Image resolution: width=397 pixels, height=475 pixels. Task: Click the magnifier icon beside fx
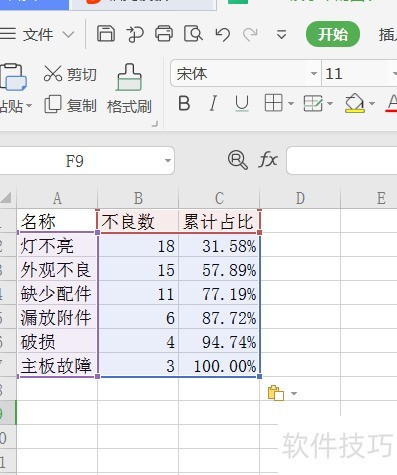(x=238, y=160)
